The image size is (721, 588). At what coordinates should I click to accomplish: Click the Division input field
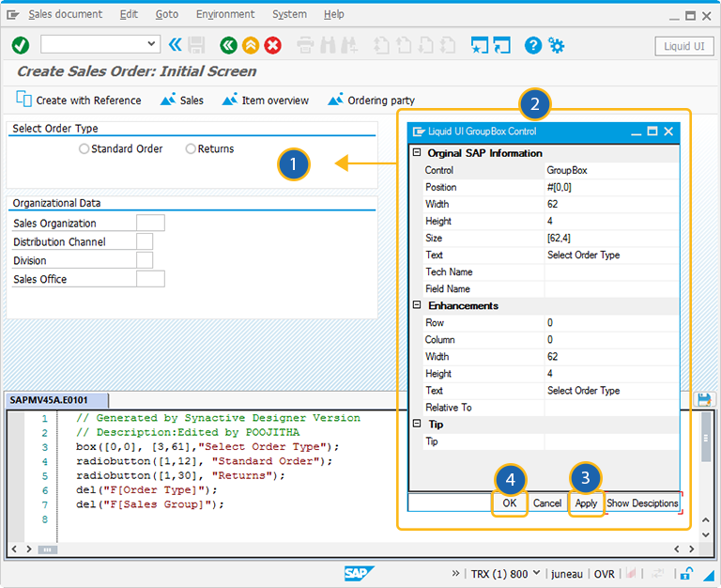[145, 260]
